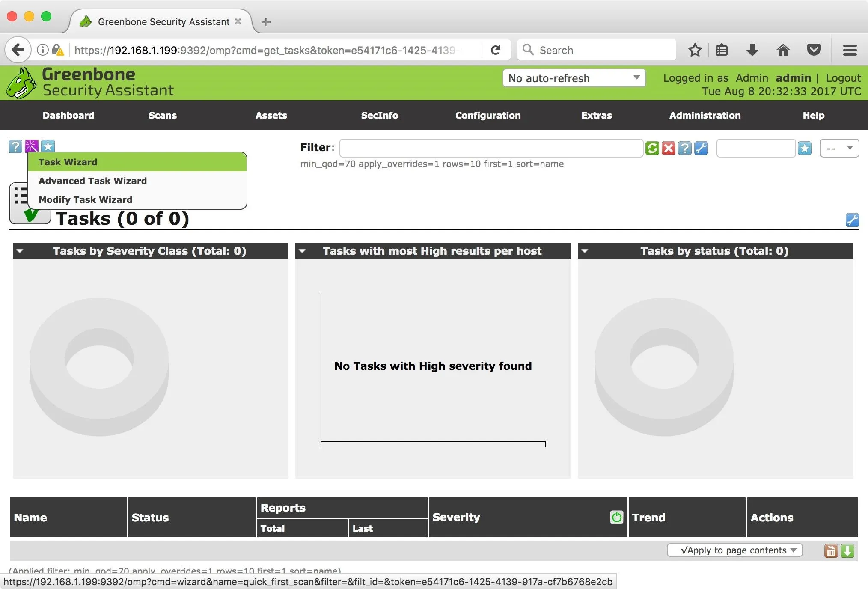The width and height of the screenshot is (868, 589).
Task: Click the browser reload button
Action: click(x=496, y=50)
